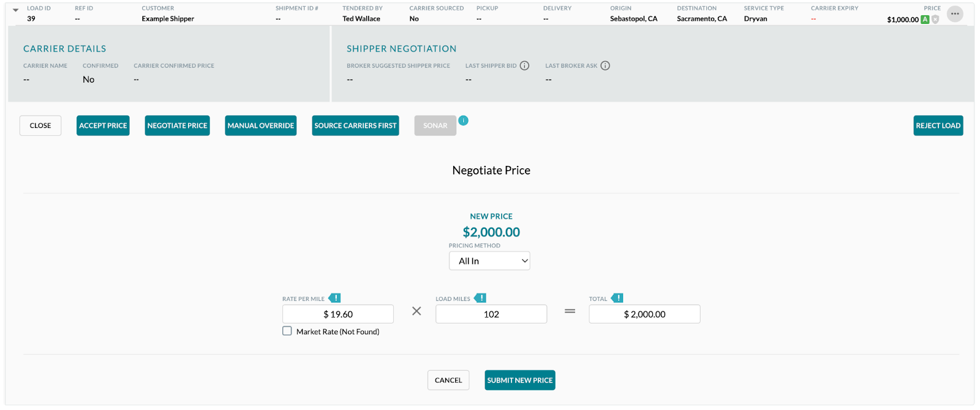Click the green A badge next to price
This screenshot has width=980, height=410.
[925, 20]
